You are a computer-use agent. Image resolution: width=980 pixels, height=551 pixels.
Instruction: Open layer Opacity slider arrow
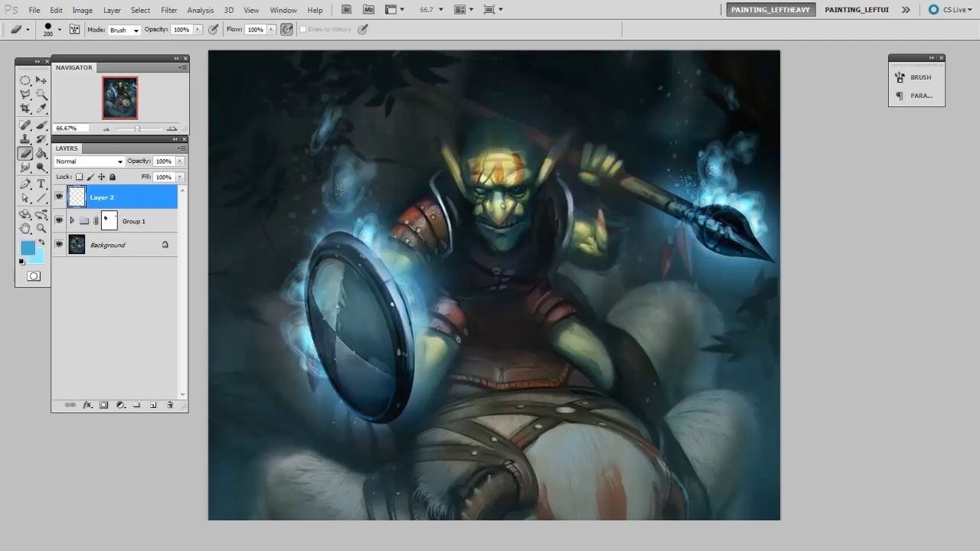point(180,161)
